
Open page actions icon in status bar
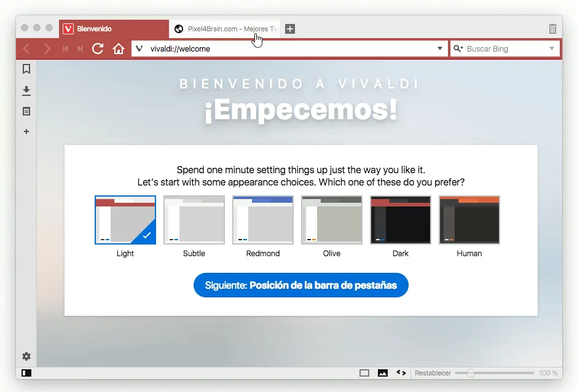(401, 373)
